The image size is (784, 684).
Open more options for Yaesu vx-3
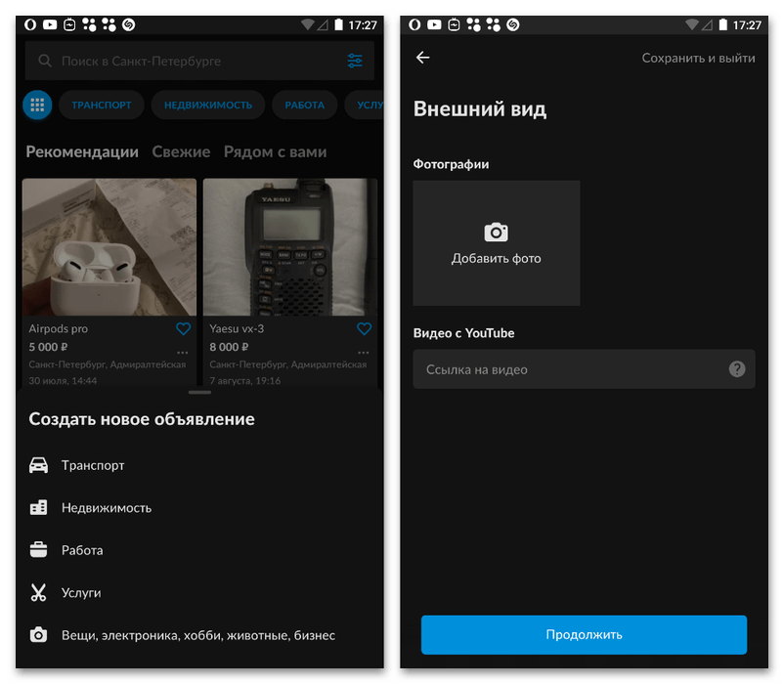click(364, 352)
